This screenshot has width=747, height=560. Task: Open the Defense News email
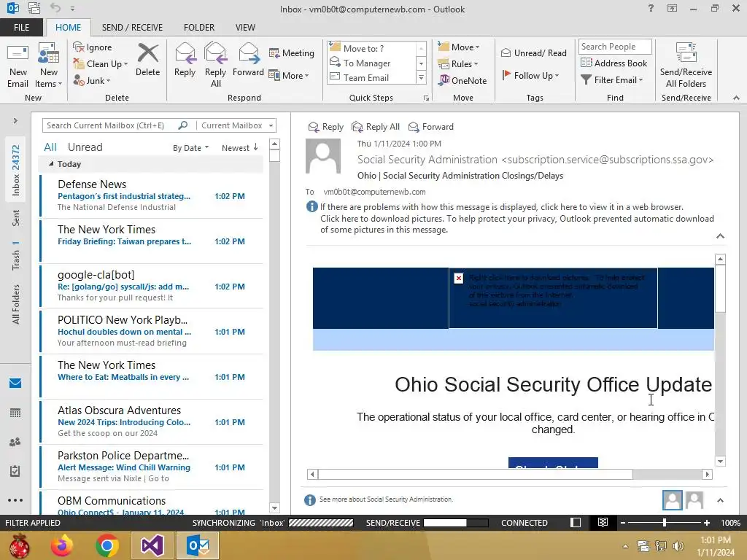pos(152,195)
